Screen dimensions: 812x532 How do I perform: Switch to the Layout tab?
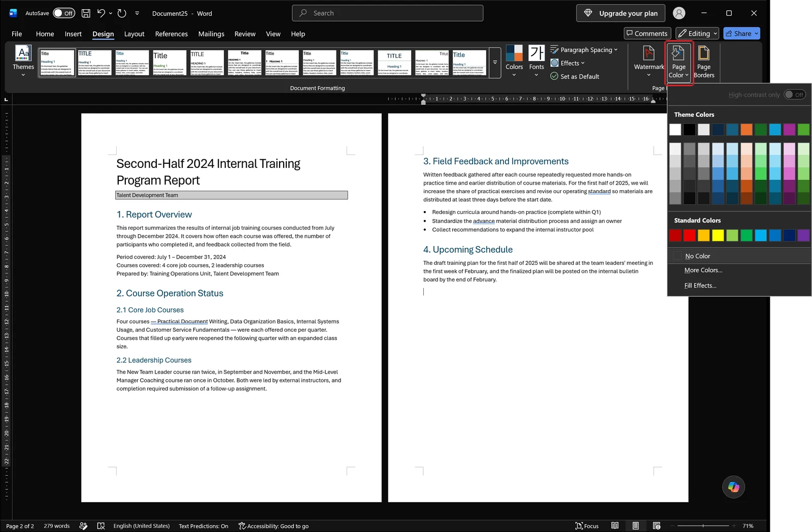[134, 34]
